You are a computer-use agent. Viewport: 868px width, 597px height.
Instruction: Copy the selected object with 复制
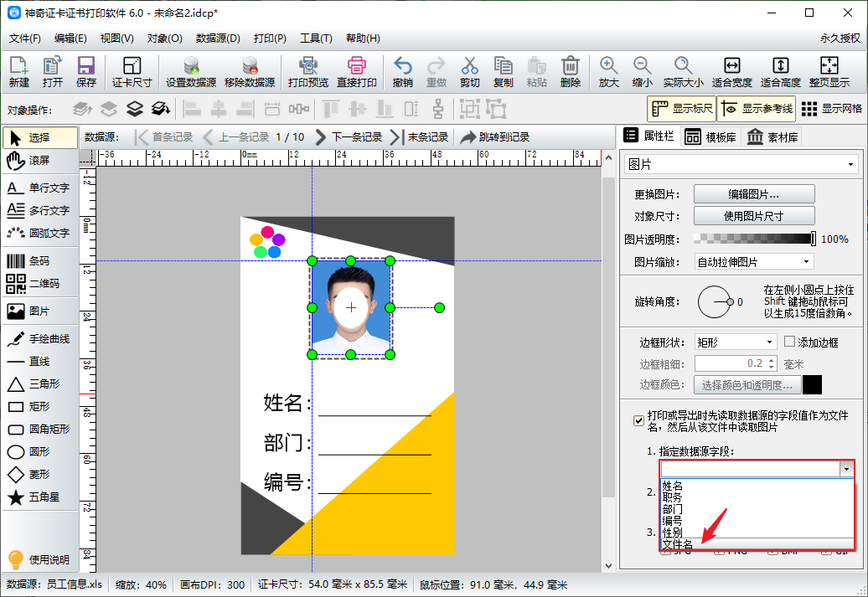click(x=504, y=72)
